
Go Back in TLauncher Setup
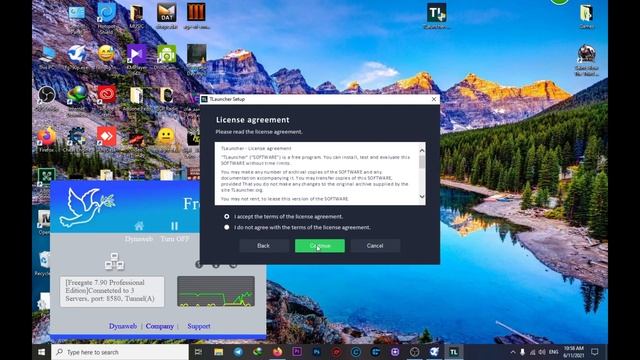[263, 246]
